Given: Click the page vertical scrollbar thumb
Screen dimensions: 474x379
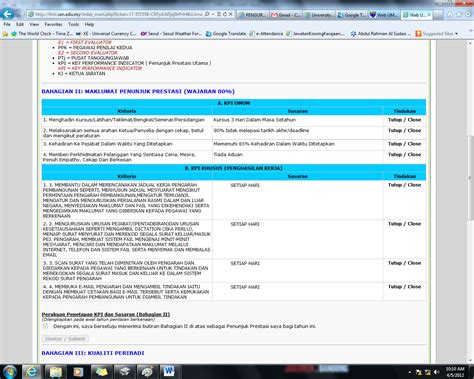Looking at the screenshot, I should [470, 178].
